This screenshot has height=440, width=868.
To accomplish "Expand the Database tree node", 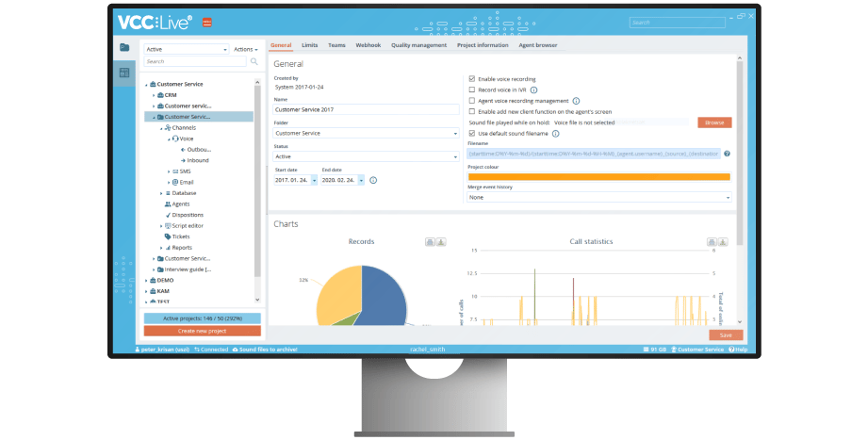I will click(162, 193).
